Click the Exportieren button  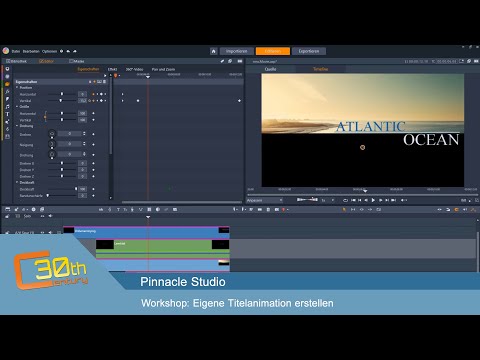pyautogui.click(x=309, y=51)
